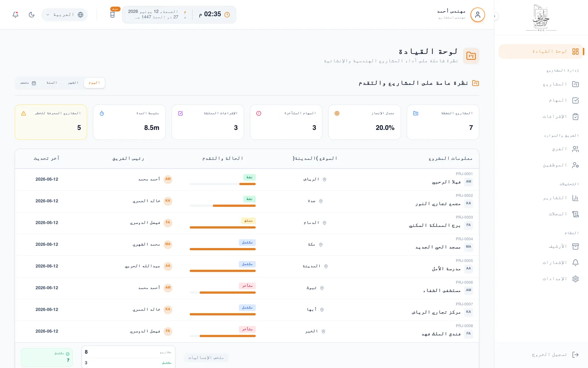Open the notifications bell in the top bar
Screen dimensions: 588x368
pos(15,15)
